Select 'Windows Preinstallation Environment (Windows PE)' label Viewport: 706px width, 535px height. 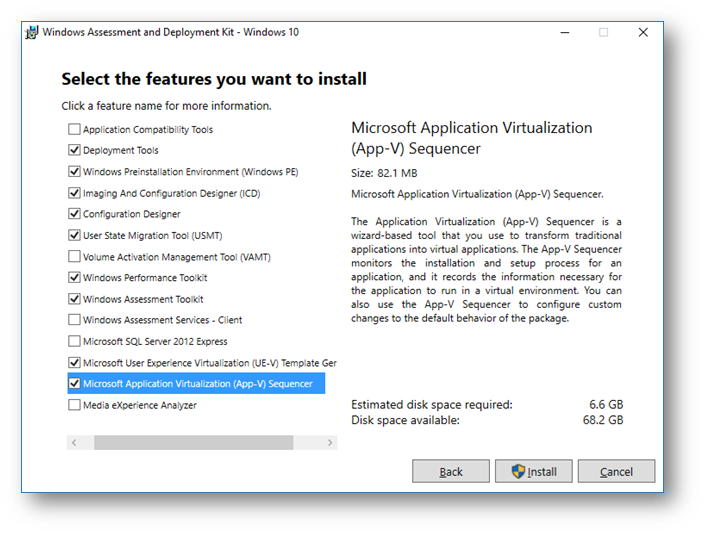click(x=190, y=172)
